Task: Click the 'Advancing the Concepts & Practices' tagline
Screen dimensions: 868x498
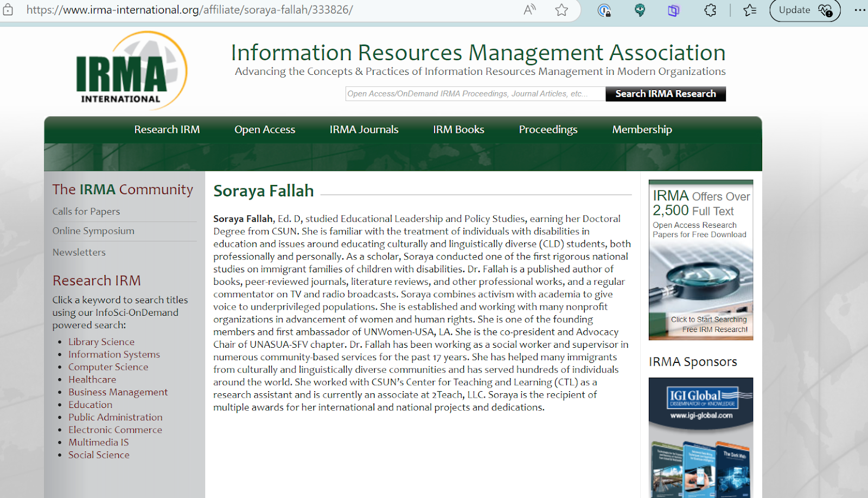Action: tap(480, 72)
